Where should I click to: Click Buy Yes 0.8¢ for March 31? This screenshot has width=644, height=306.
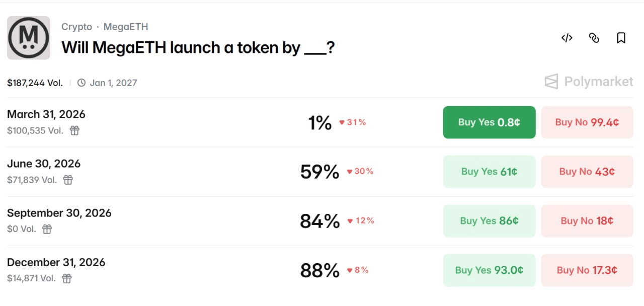[x=489, y=122]
